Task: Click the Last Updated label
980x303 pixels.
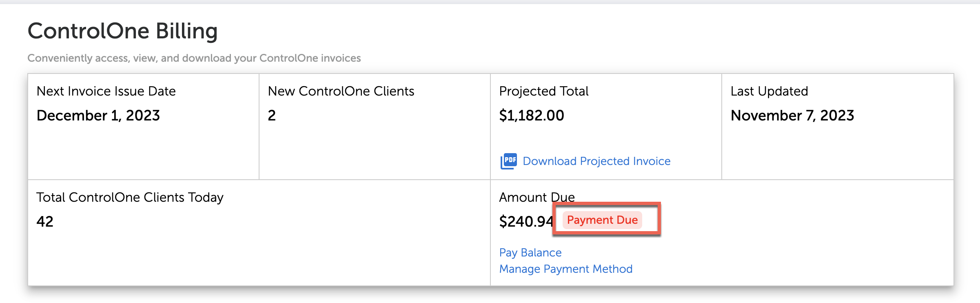Action: click(769, 91)
